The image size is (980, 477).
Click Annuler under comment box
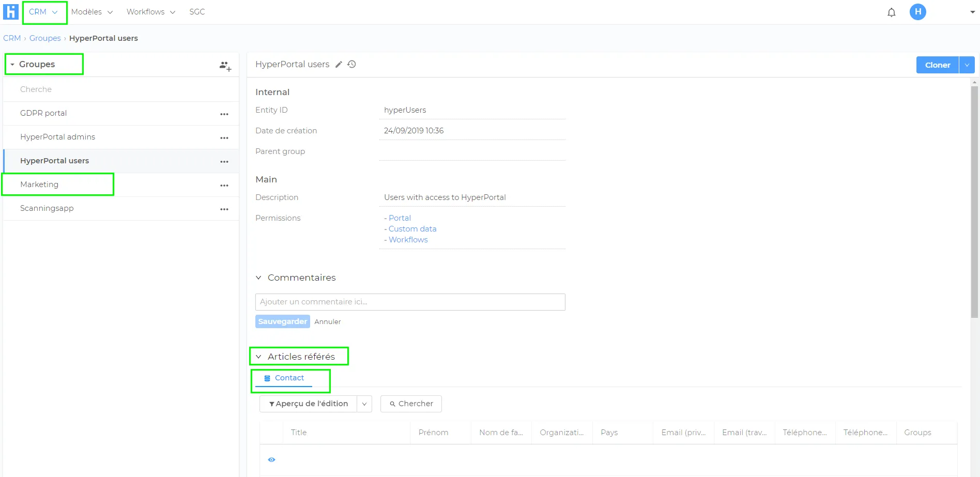[x=328, y=322]
